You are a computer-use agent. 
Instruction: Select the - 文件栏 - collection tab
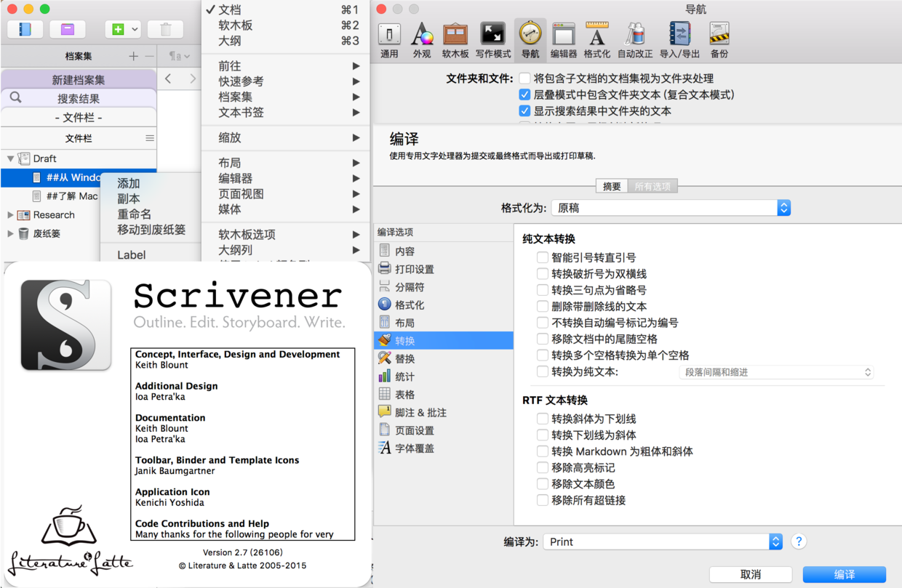(x=79, y=117)
